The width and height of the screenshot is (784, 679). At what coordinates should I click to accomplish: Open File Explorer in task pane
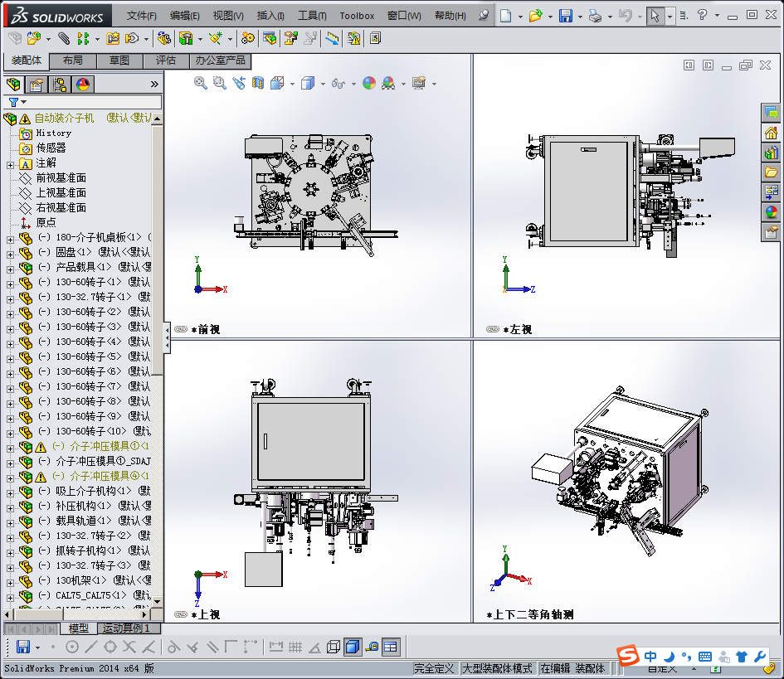771,172
